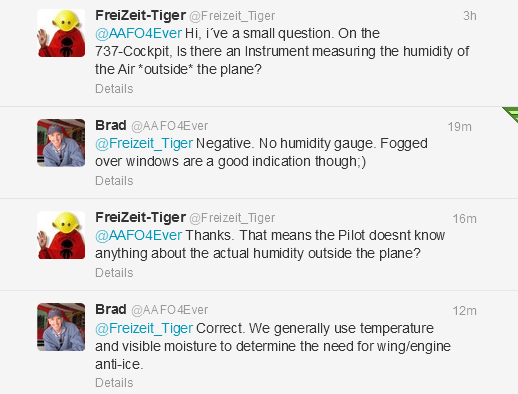
Task: Open the 3h timestamp link
Action: click(470, 16)
